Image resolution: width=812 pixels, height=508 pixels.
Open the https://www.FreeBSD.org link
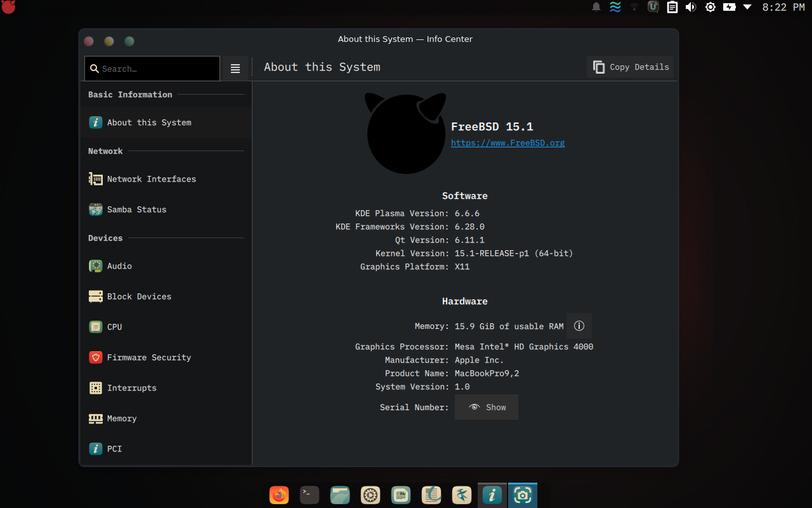(507, 143)
